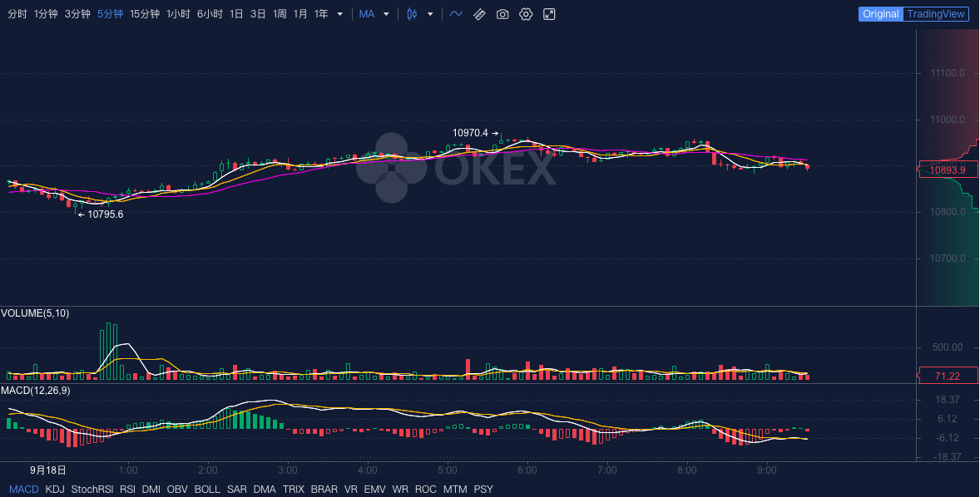Expand chart to fullscreen
The width and height of the screenshot is (980, 497).
point(549,14)
